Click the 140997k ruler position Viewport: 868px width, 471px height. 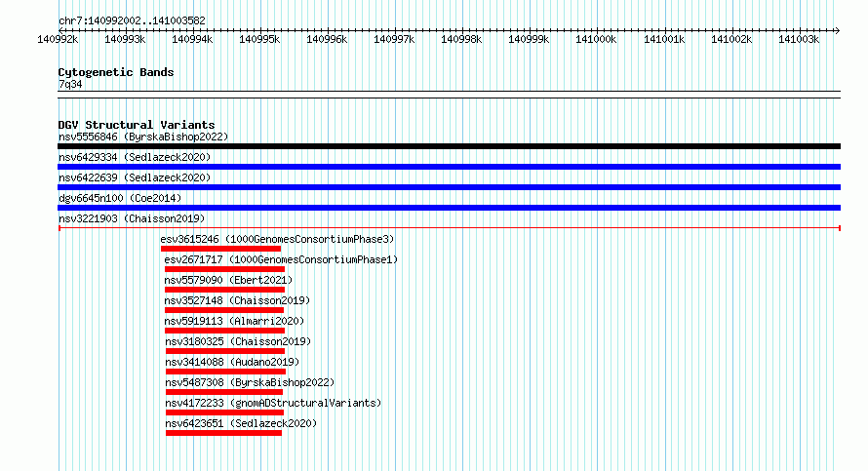click(x=394, y=39)
